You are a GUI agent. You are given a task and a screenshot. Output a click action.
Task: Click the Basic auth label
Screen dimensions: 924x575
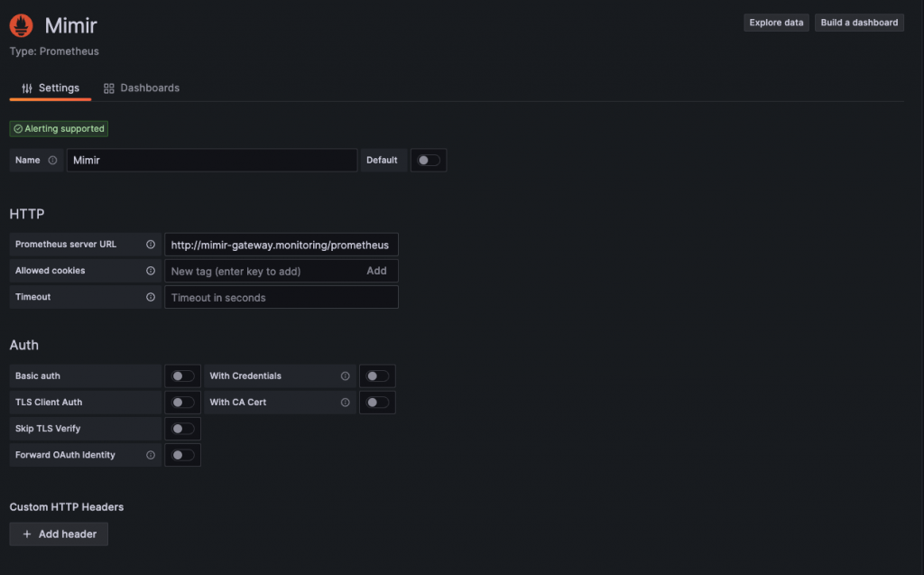click(38, 376)
